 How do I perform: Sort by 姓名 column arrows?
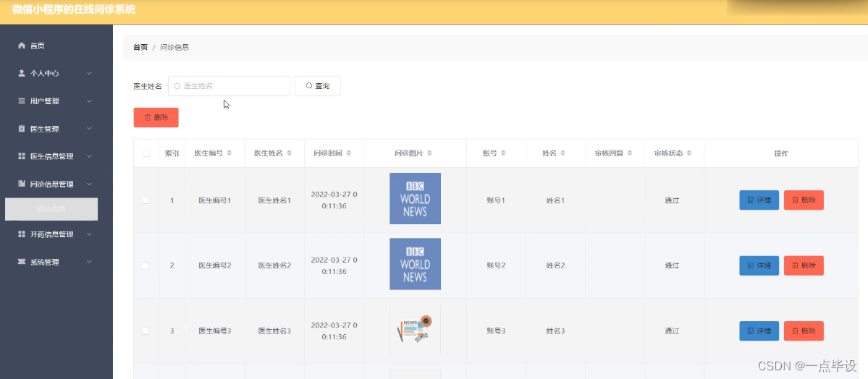tap(562, 153)
